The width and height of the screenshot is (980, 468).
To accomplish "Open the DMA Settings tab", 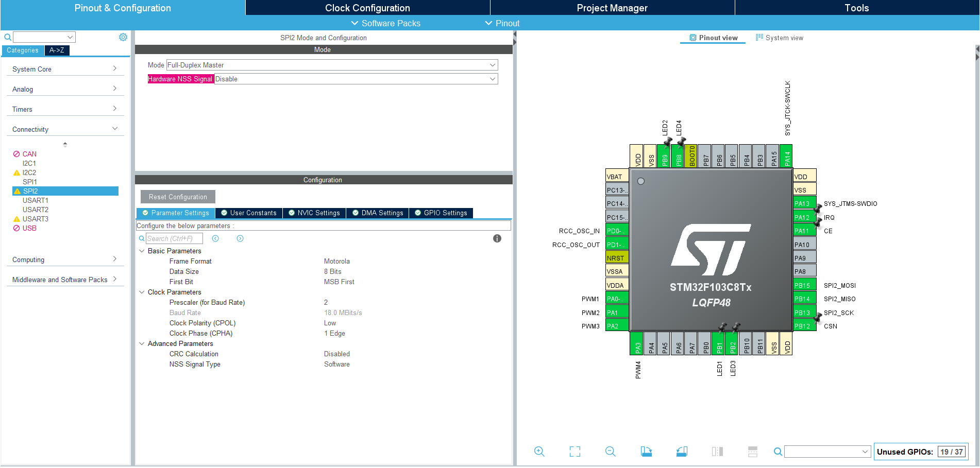I will [378, 213].
